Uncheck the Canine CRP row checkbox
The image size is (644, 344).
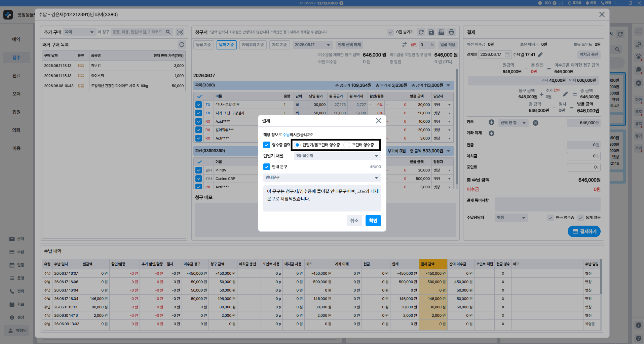[x=198, y=179]
